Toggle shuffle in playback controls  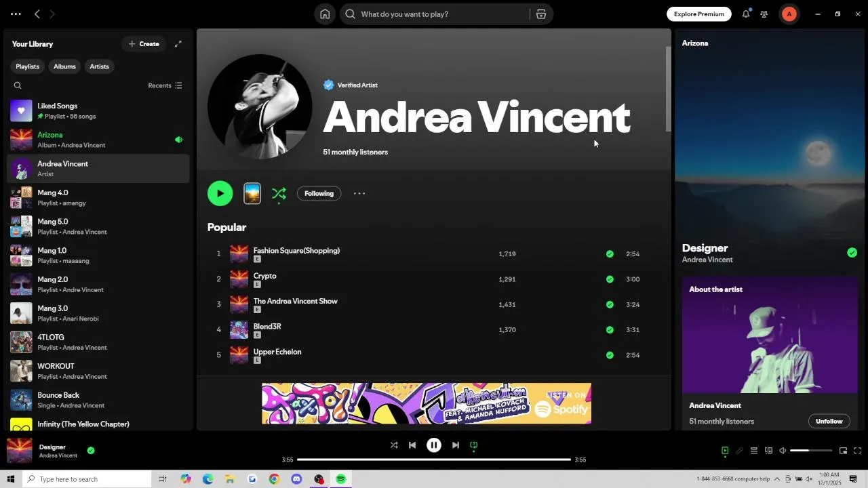pos(394,445)
